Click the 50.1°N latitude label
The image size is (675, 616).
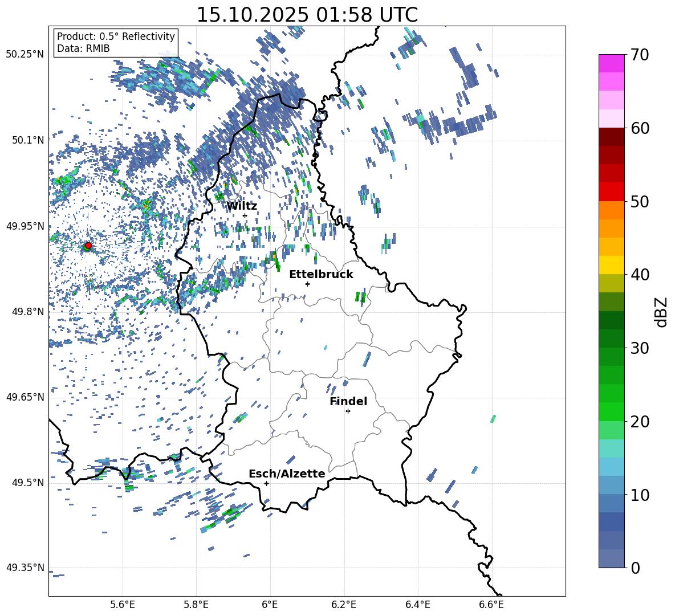coord(28,140)
